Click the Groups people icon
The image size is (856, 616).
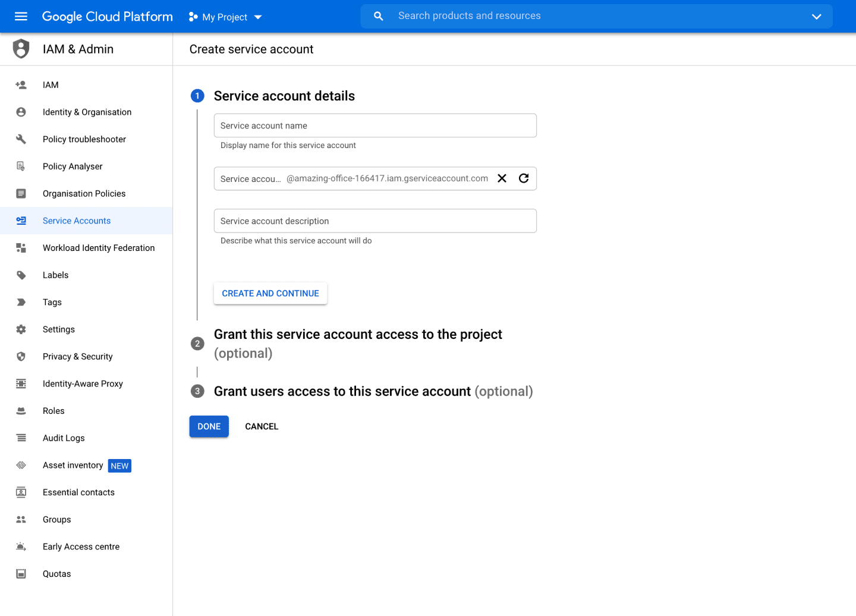click(21, 520)
